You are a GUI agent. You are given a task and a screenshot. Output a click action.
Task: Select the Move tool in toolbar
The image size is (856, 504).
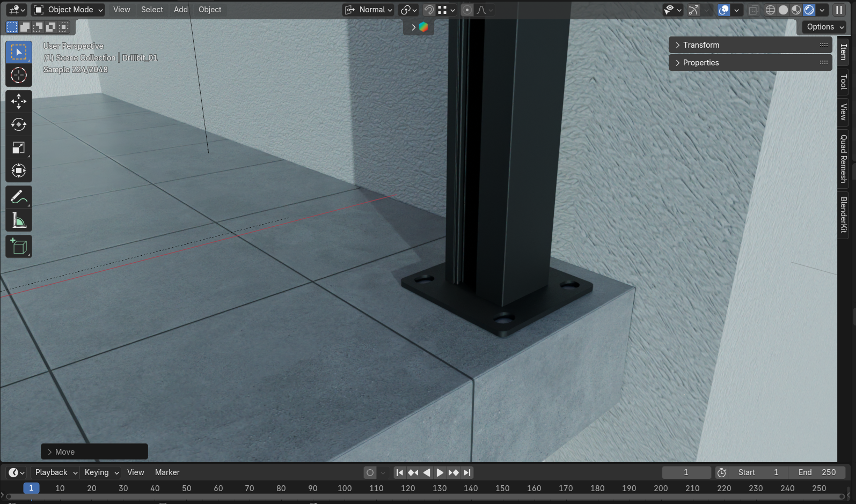click(x=19, y=101)
